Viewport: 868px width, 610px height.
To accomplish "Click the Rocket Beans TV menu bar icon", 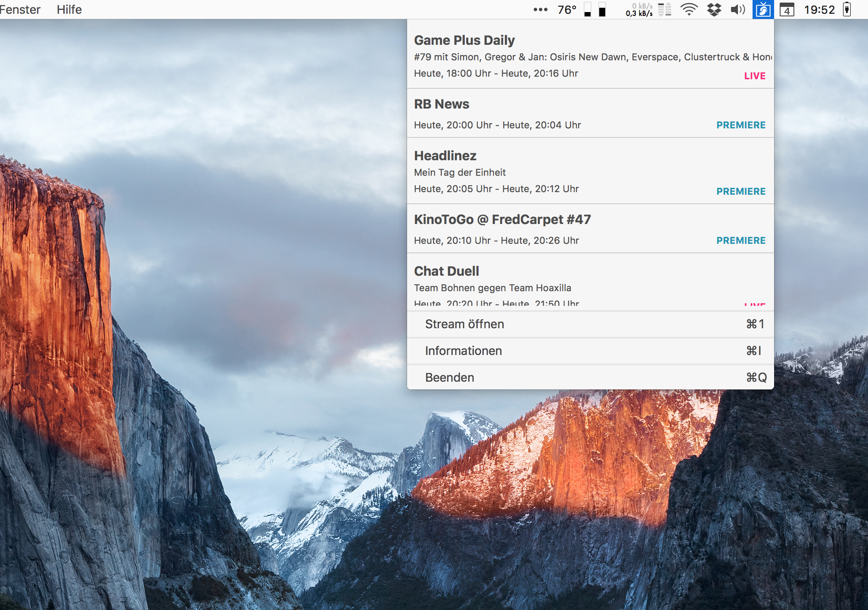I will (x=763, y=9).
